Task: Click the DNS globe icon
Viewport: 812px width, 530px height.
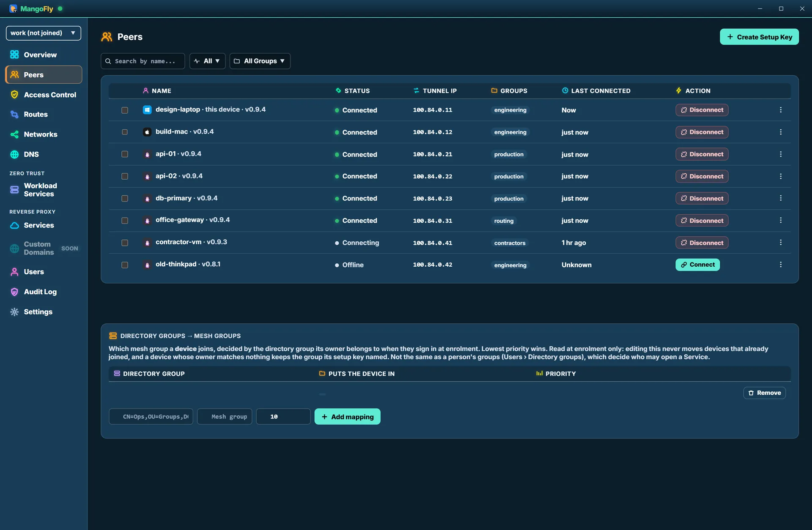Action: (14, 154)
